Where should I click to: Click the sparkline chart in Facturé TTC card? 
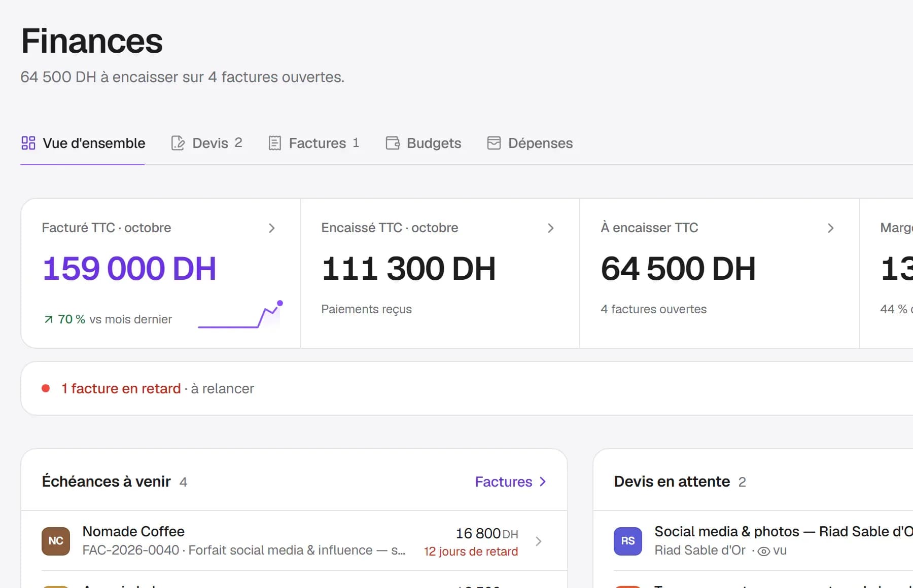[x=240, y=315]
